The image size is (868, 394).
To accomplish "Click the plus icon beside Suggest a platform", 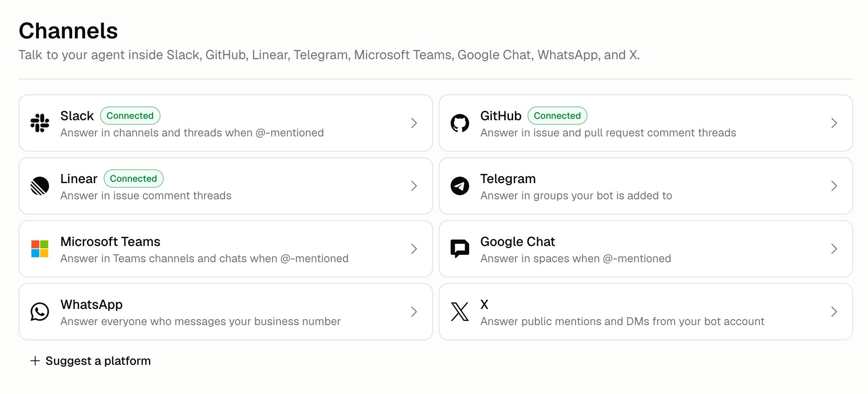I will coord(35,361).
